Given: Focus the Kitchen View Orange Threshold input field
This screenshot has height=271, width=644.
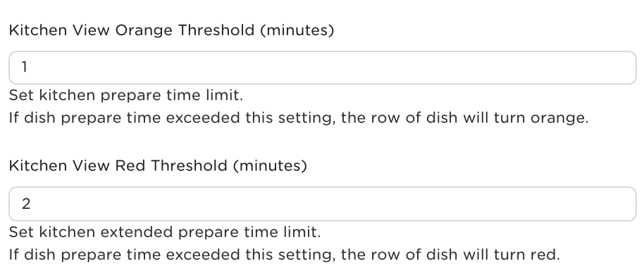Looking at the screenshot, I should [323, 68].
